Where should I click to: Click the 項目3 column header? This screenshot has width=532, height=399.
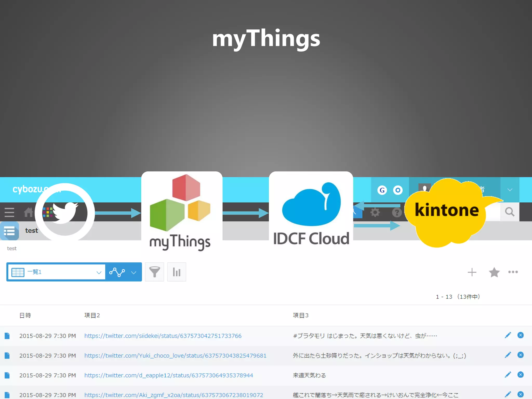pyautogui.click(x=301, y=315)
